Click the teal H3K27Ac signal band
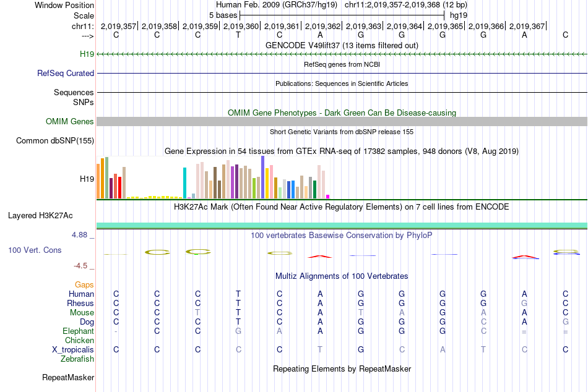The height and width of the screenshot is (392, 588). pos(342,225)
